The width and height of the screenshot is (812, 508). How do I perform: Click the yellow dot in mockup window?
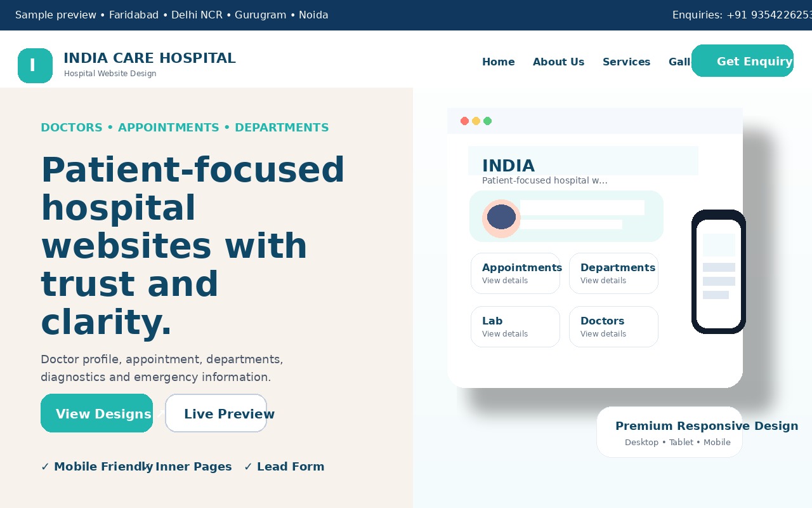point(476,121)
